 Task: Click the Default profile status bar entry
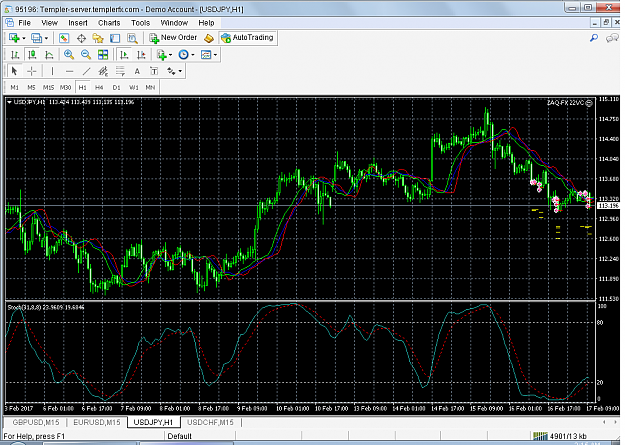179,436
